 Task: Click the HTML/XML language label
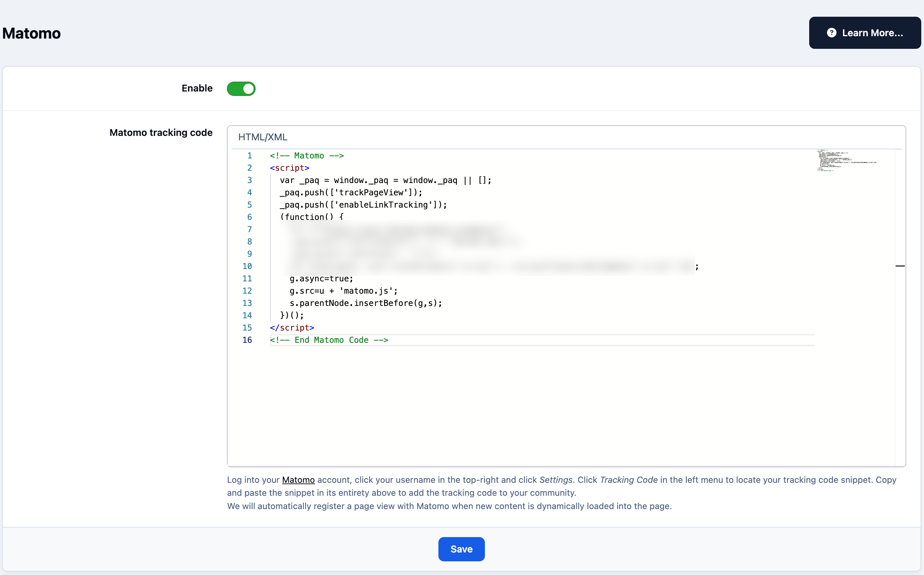tap(262, 137)
